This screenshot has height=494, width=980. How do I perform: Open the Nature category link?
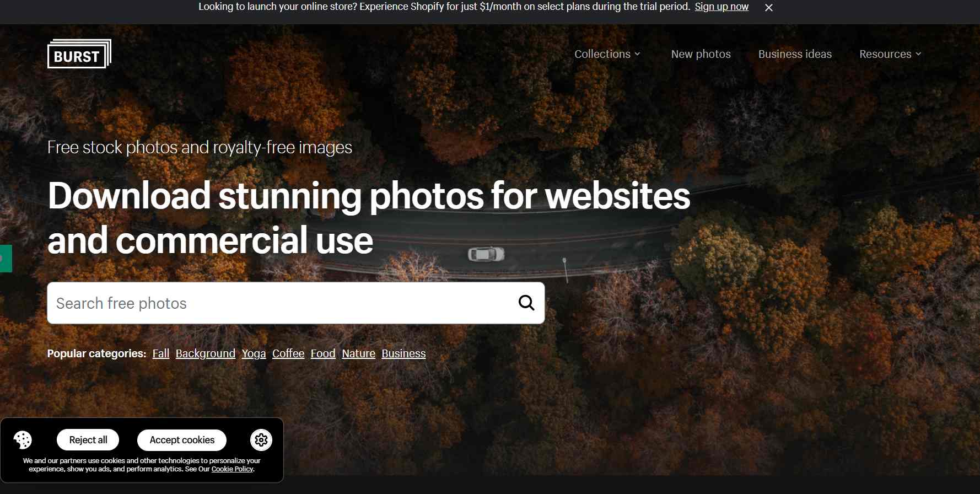click(x=358, y=353)
